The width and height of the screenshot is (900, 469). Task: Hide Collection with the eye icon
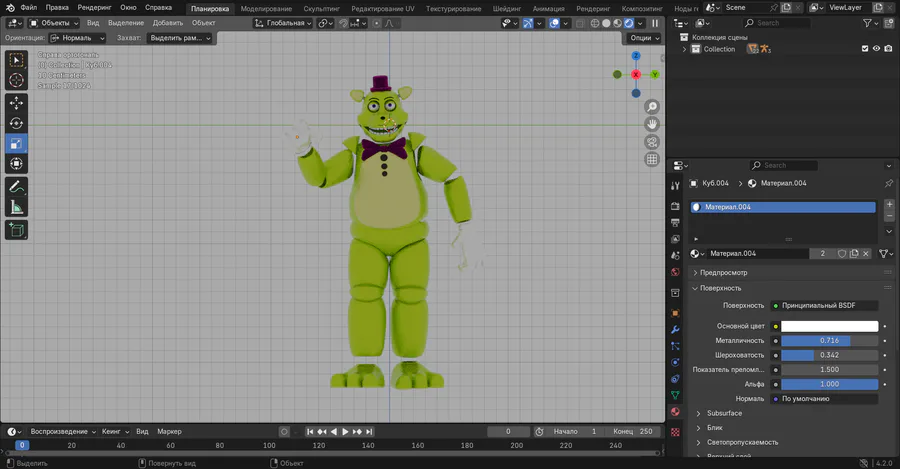876,49
